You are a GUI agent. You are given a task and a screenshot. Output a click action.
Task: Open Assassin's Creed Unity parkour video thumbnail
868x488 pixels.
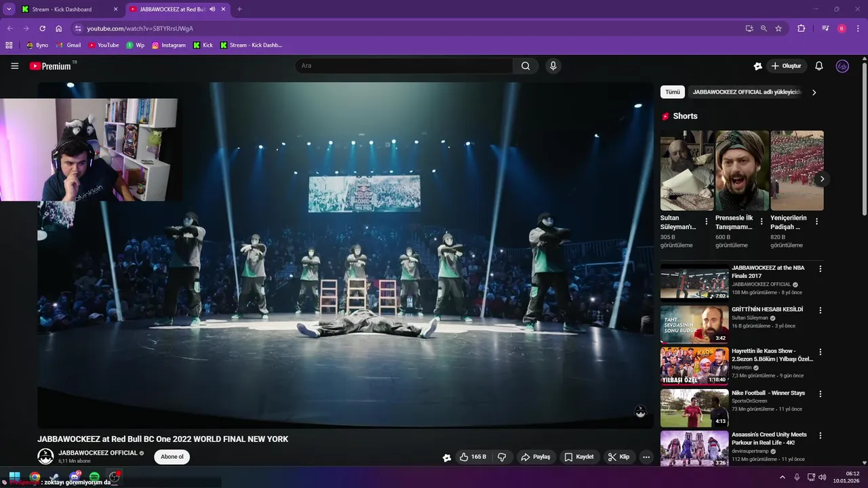coord(694,448)
